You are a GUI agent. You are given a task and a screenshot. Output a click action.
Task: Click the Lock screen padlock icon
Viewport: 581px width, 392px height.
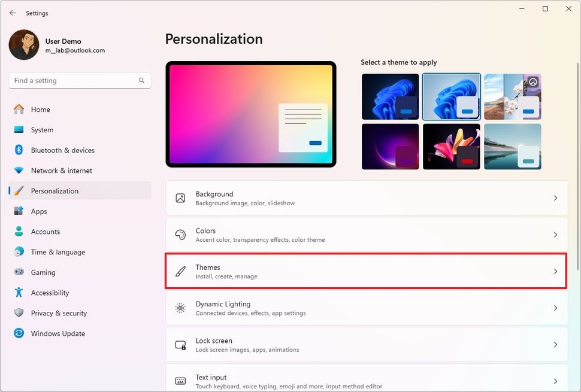tap(180, 345)
